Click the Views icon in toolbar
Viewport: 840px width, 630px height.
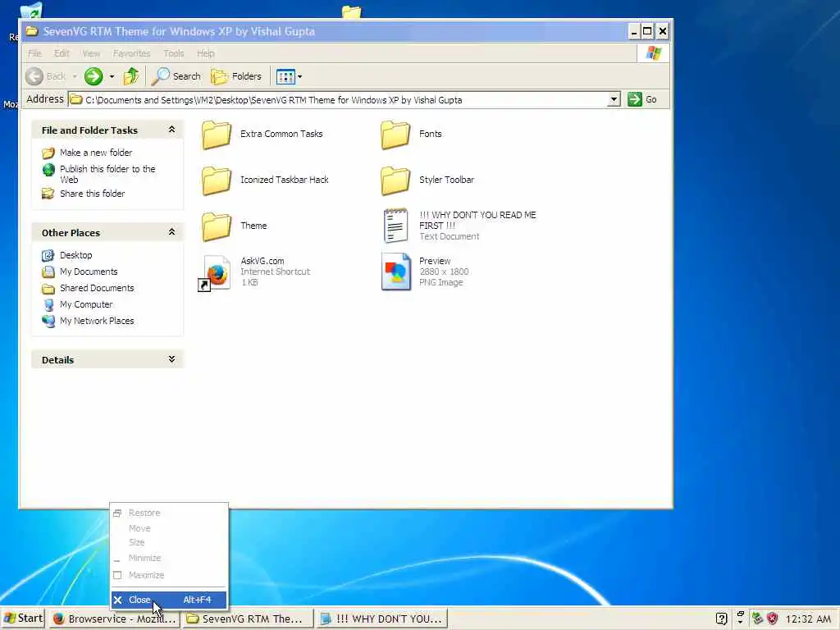click(285, 77)
